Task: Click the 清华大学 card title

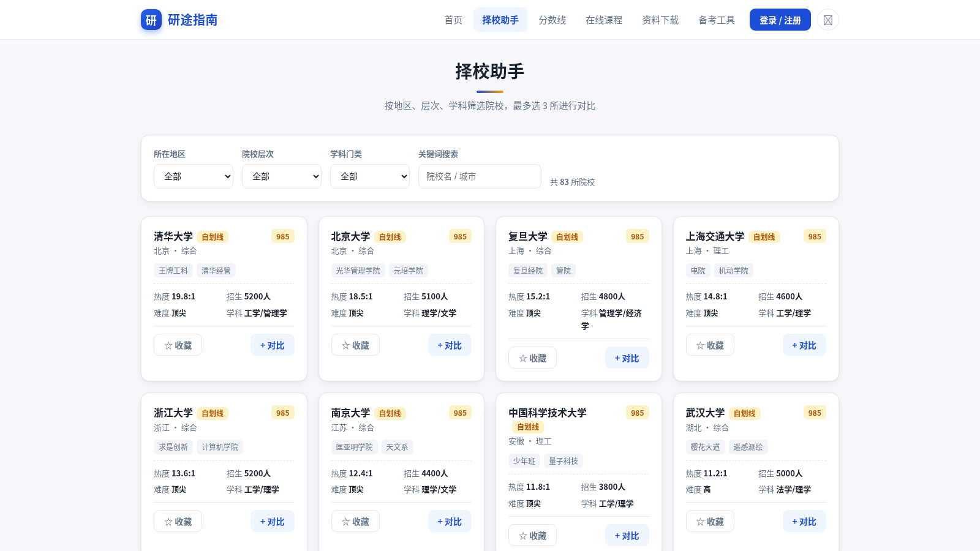Action: pyautogui.click(x=173, y=236)
